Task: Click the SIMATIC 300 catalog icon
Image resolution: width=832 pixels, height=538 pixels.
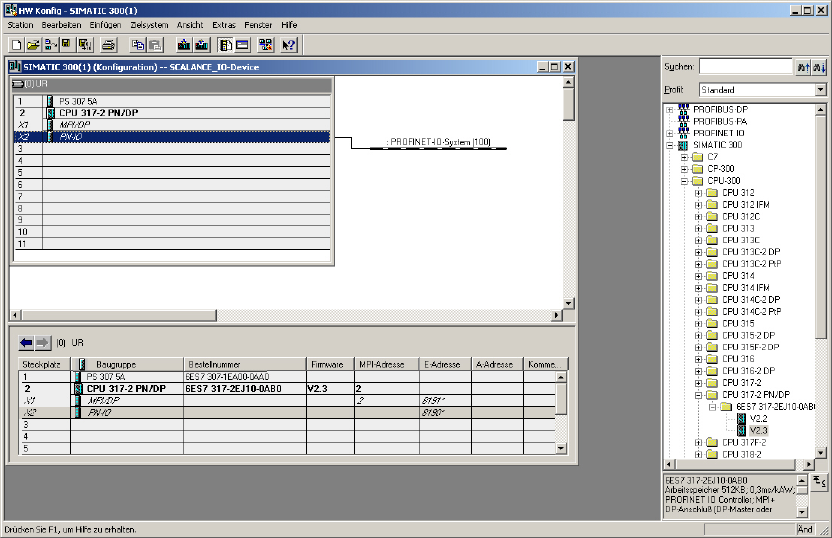Action: pyautogui.click(x=683, y=145)
